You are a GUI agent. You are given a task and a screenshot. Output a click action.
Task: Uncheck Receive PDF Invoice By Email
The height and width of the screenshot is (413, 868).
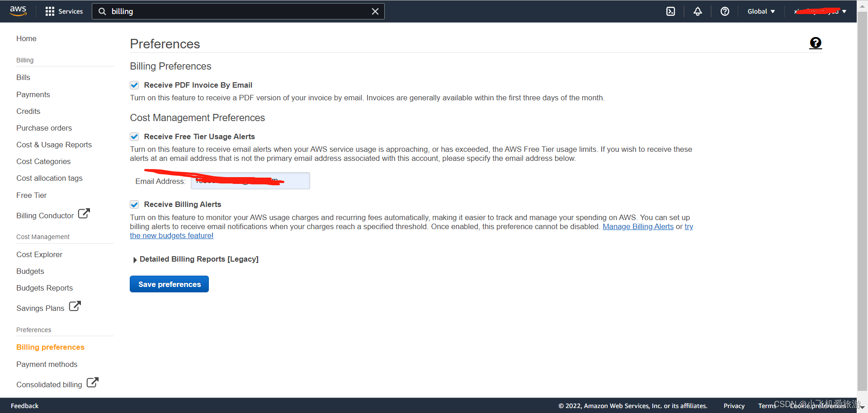(134, 85)
